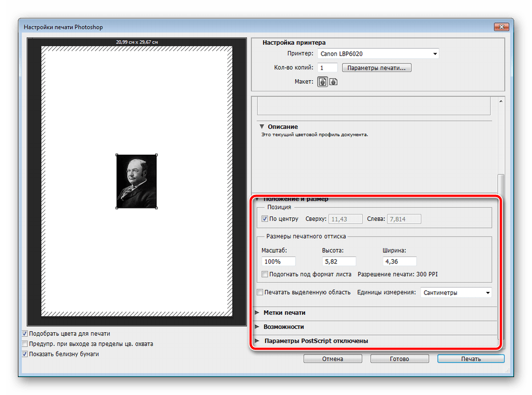
Task: Enable Подогнать под формат листа
Action: click(265, 274)
